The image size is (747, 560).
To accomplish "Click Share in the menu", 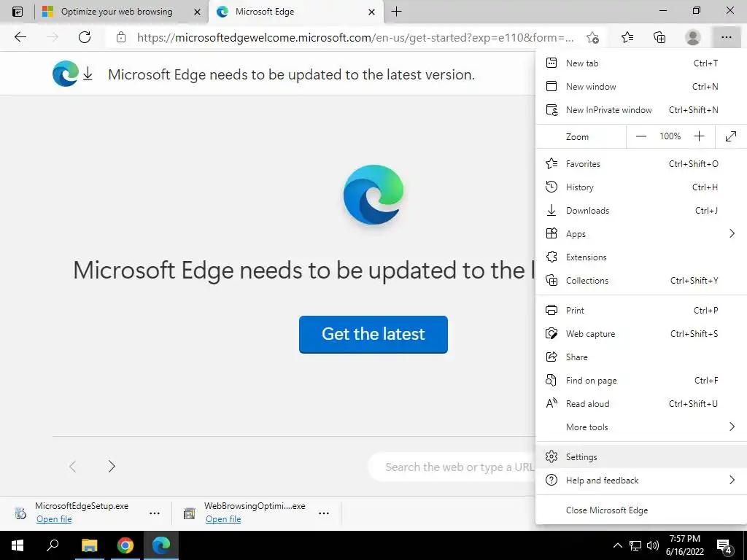I will pos(641,357).
